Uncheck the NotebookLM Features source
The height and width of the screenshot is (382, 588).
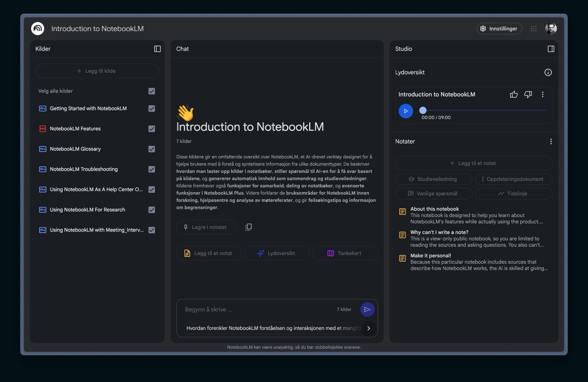click(x=152, y=129)
